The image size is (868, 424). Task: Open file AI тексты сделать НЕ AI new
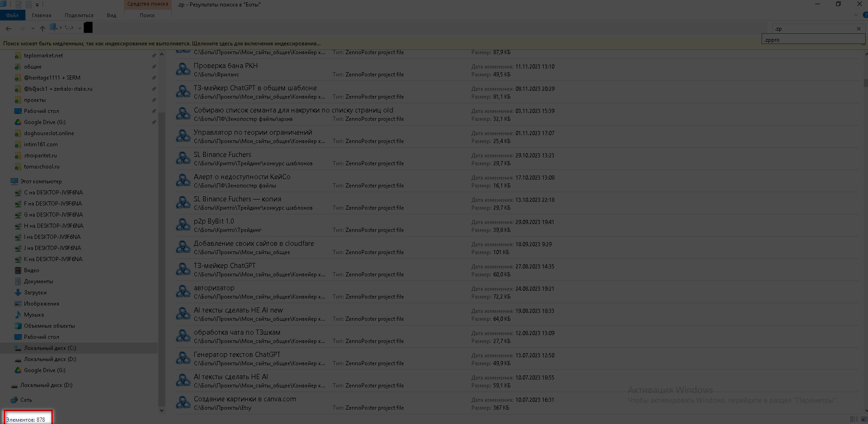pyautogui.click(x=238, y=310)
